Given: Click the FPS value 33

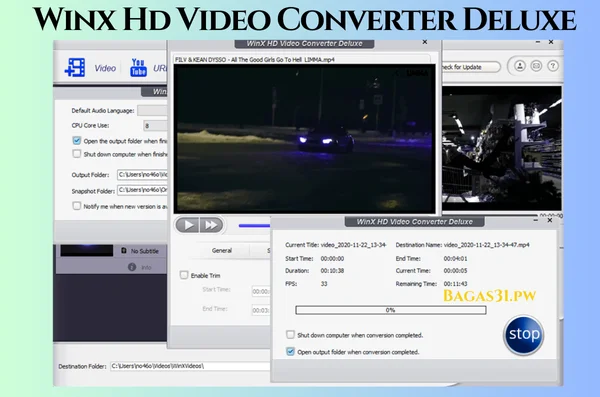Looking at the screenshot, I should pos(324,284).
